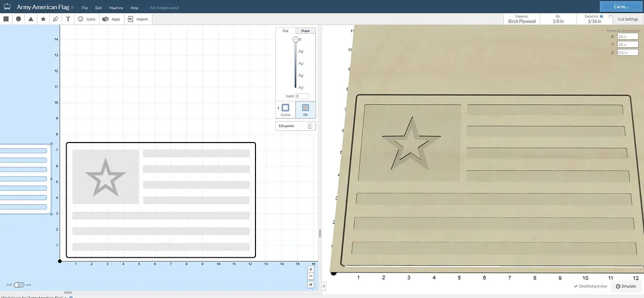Click the cut depth slider handle
The image size is (644, 298).
click(x=295, y=40)
